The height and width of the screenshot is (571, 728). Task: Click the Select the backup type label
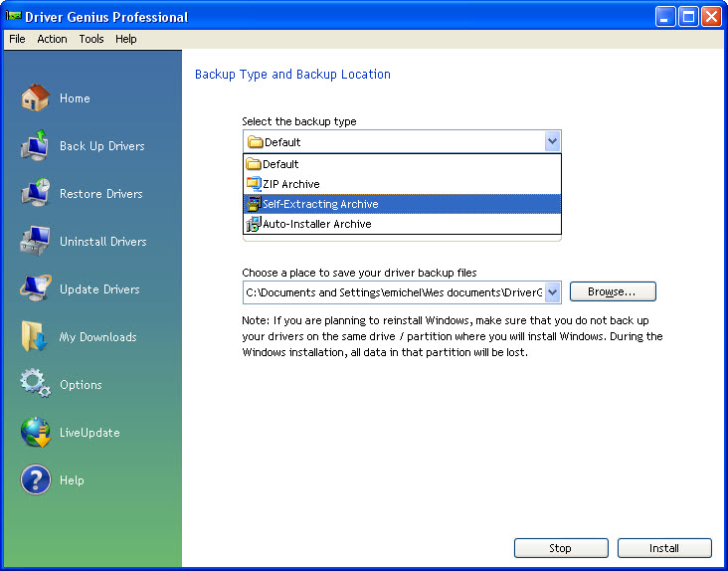click(299, 121)
